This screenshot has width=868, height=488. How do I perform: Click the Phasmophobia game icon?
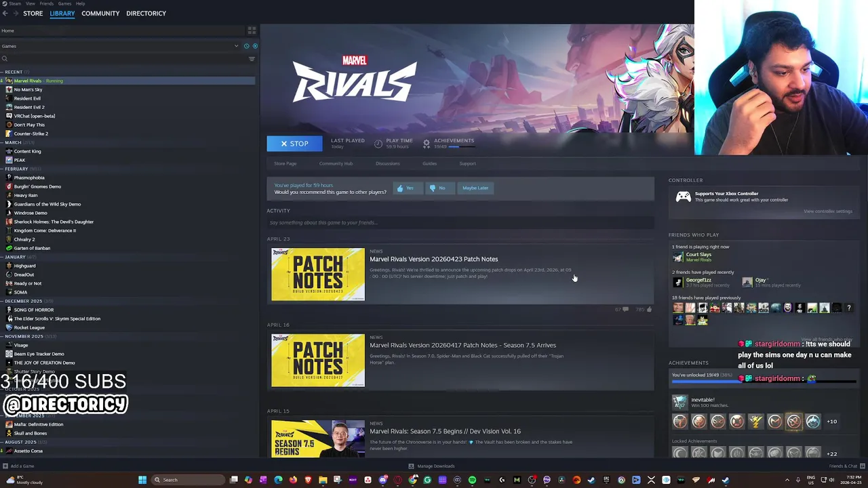coord(9,178)
